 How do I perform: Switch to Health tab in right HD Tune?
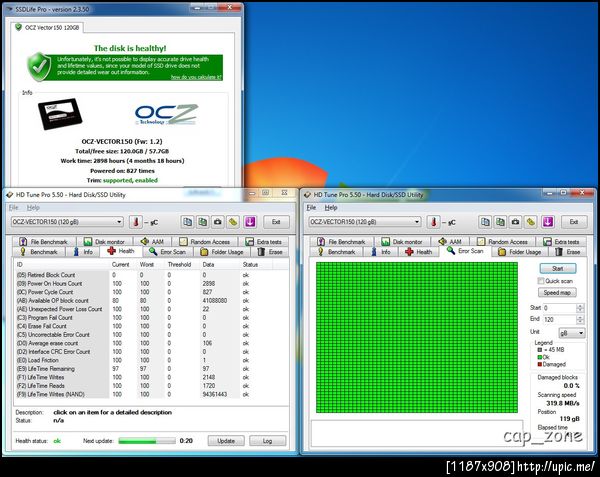coord(419,252)
